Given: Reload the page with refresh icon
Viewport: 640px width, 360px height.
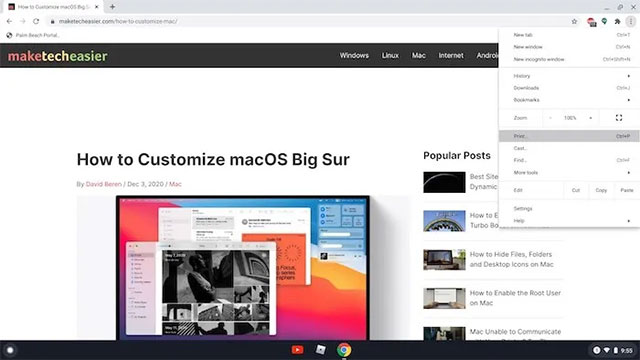Looking at the screenshot, I should coord(36,21).
